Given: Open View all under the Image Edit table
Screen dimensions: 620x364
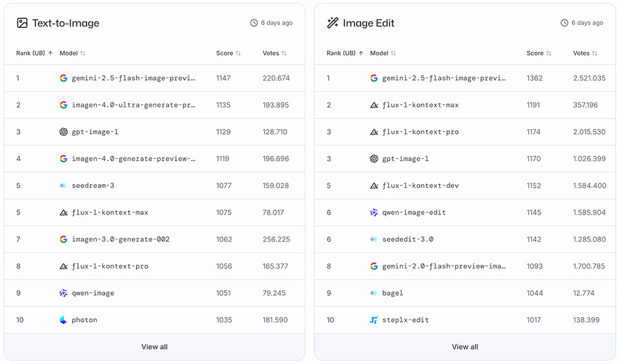Looking at the screenshot, I should [465, 347].
